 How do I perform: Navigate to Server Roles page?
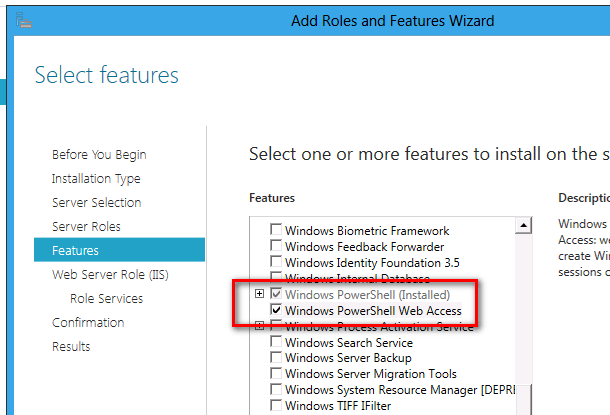tap(86, 227)
